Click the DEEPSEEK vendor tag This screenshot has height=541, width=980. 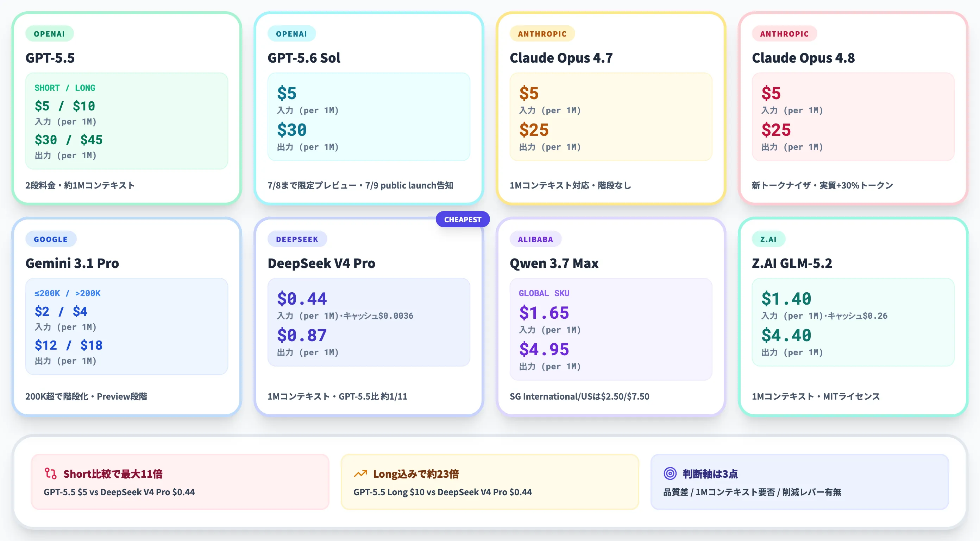tap(297, 239)
